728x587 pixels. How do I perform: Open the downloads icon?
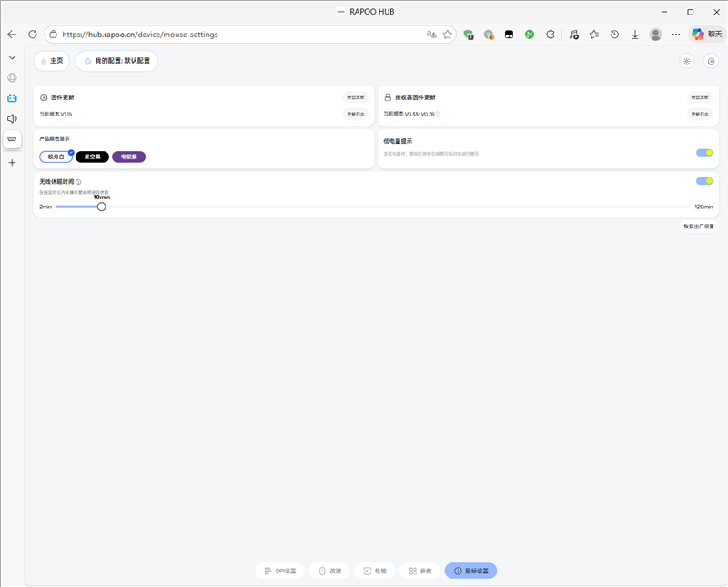click(x=635, y=35)
